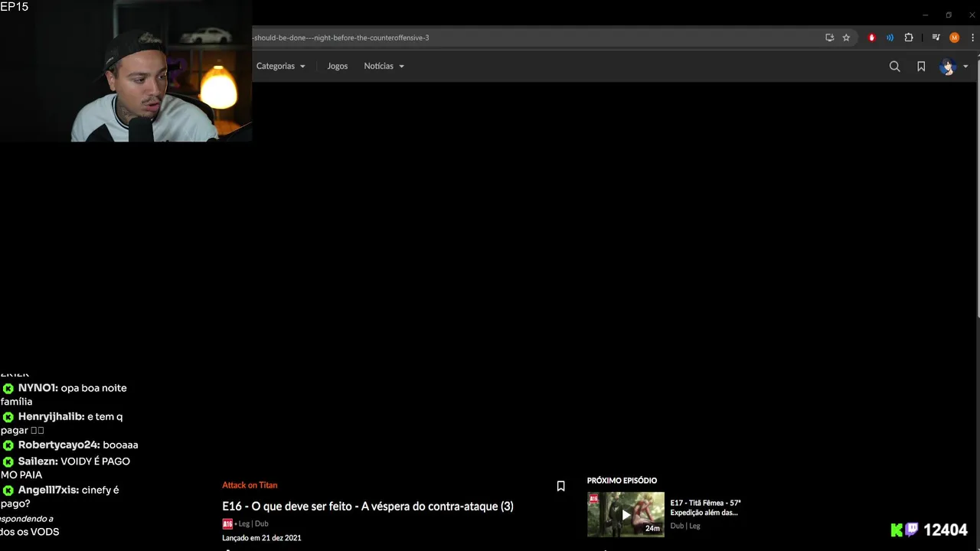
Task: Expand the account dropdown arrow beside avatar
Action: (x=965, y=67)
